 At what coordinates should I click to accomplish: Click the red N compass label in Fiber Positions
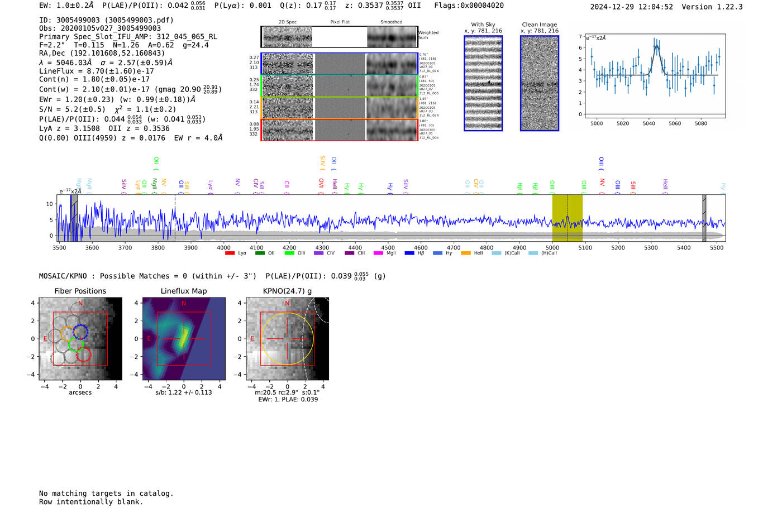[x=80, y=304]
